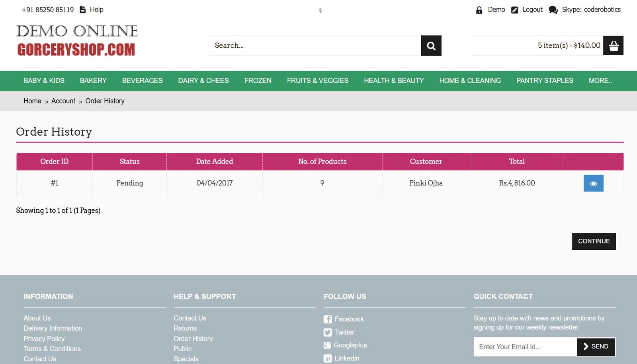Image resolution: width=637 pixels, height=364 pixels.
Task: Click Linkedin text link
Action: 347,358
